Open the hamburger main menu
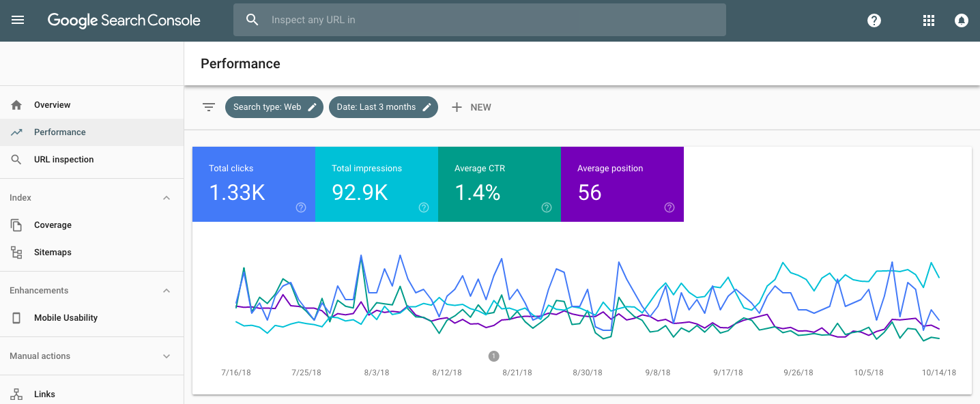 click(18, 20)
